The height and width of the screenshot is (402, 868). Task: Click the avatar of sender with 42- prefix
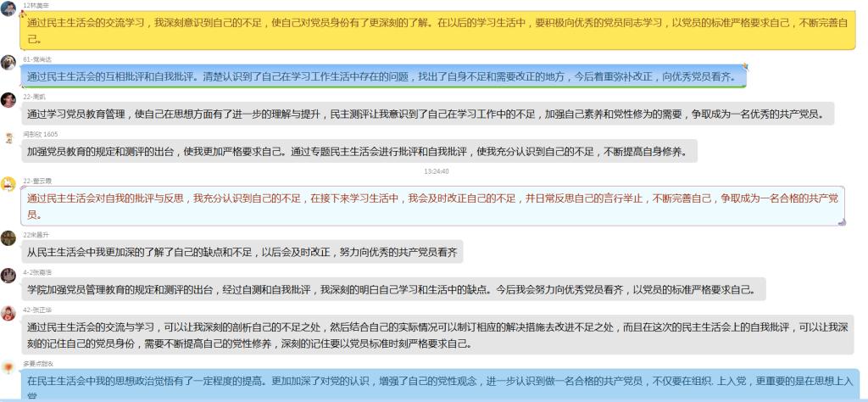click(x=8, y=313)
